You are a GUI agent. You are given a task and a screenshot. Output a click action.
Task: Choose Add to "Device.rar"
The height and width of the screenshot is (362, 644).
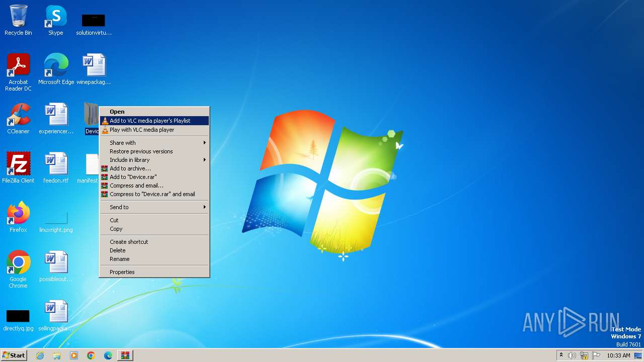pyautogui.click(x=154, y=177)
